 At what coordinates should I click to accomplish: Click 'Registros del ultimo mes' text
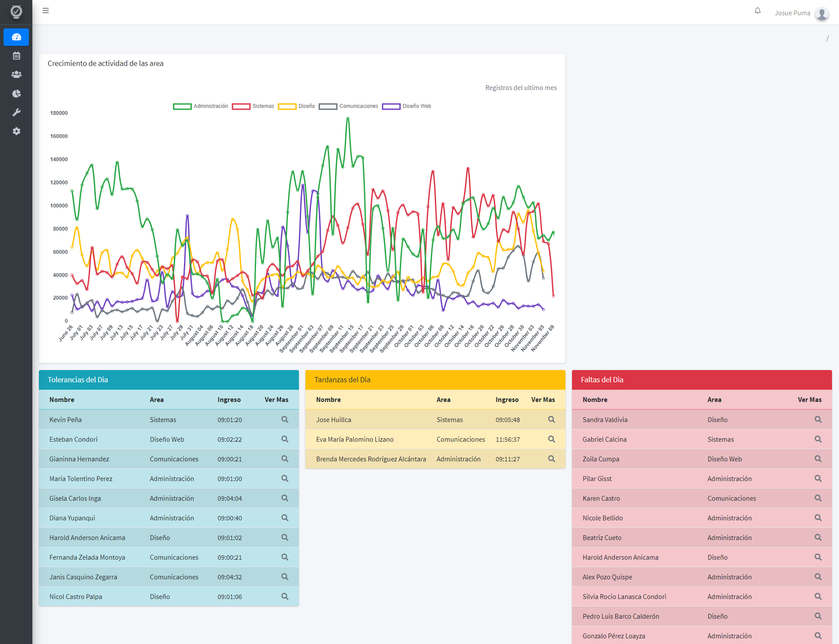pos(521,87)
